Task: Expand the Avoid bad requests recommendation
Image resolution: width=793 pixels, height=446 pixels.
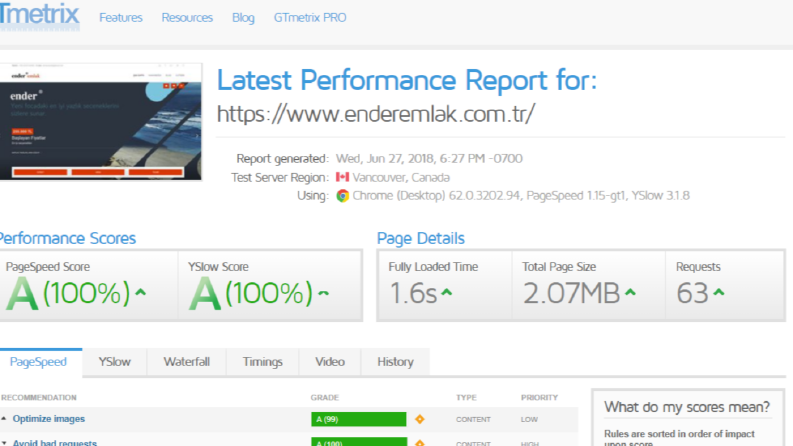Action: 55,442
